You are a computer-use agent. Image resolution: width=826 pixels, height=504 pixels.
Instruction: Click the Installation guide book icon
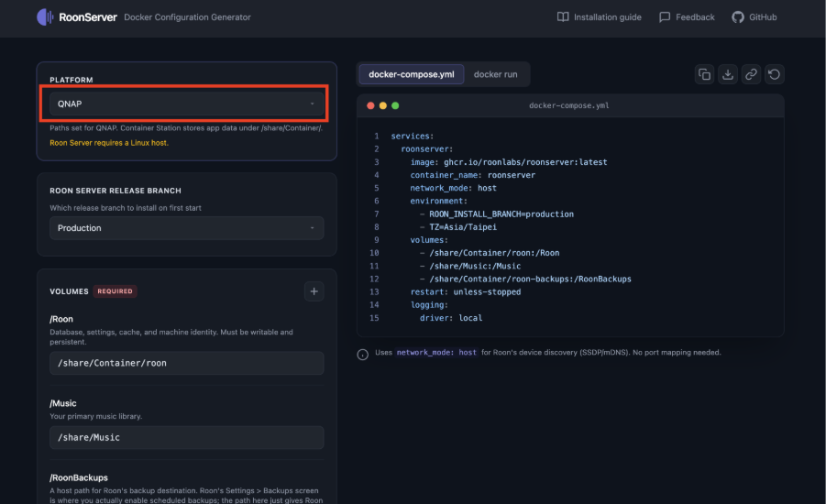[563, 16]
